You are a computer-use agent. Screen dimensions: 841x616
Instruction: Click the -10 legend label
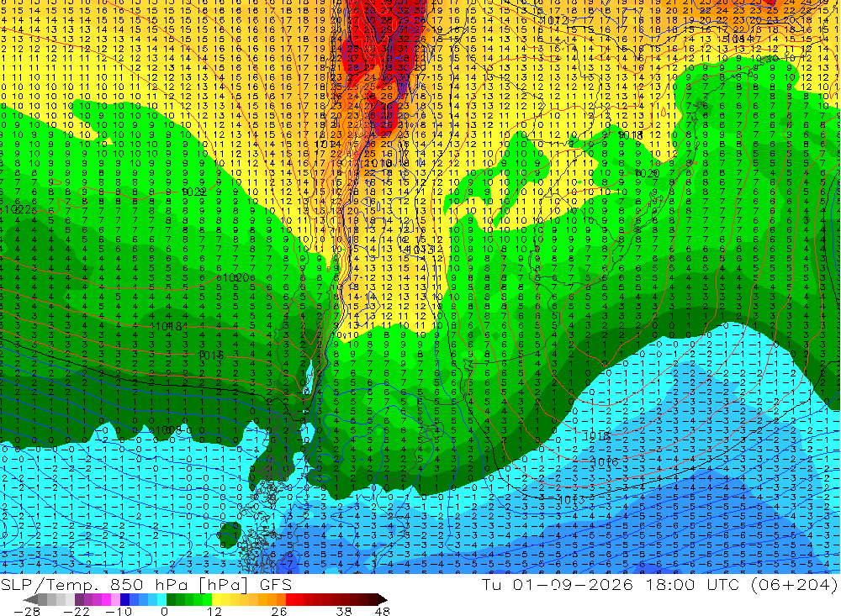119,611
